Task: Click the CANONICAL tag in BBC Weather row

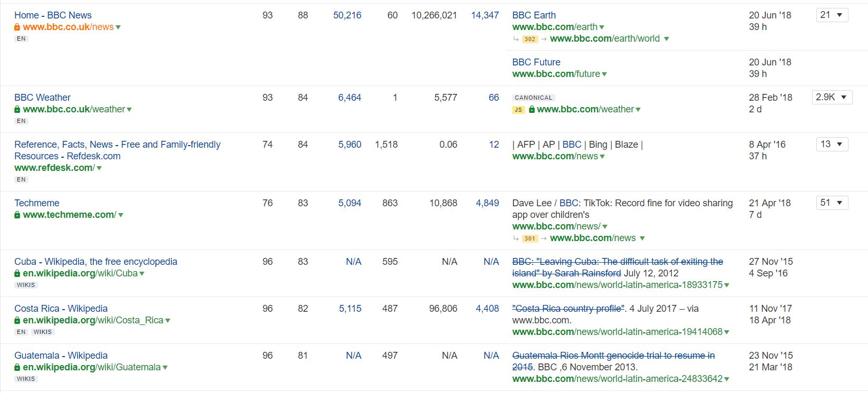Action: pos(533,98)
